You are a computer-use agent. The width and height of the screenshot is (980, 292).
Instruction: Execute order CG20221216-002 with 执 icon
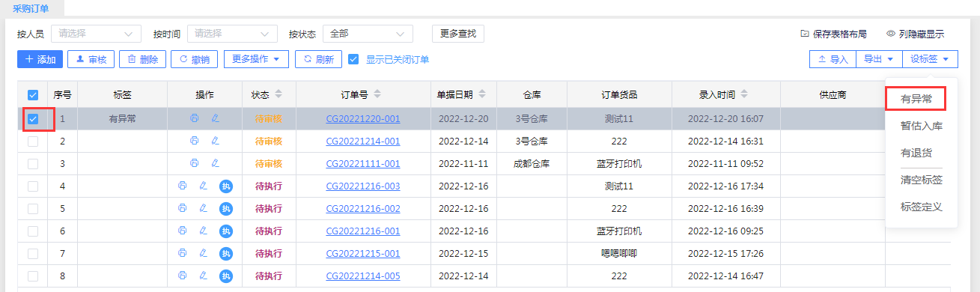(226, 209)
